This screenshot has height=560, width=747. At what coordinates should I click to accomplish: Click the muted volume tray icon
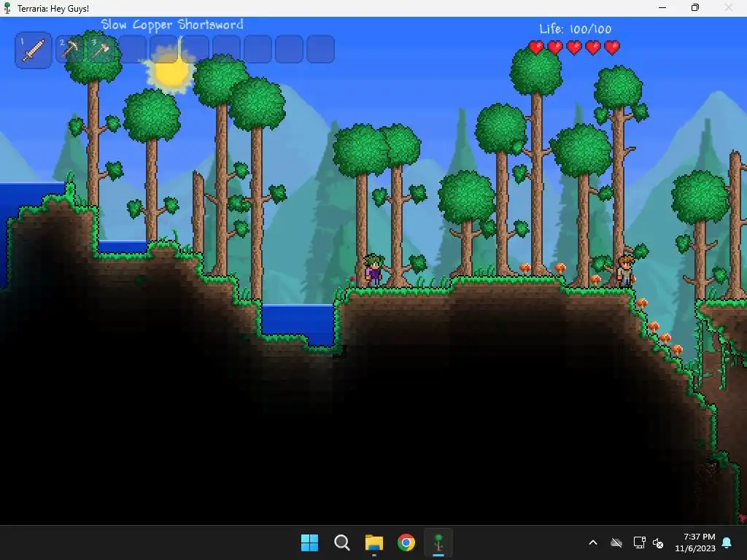point(658,542)
